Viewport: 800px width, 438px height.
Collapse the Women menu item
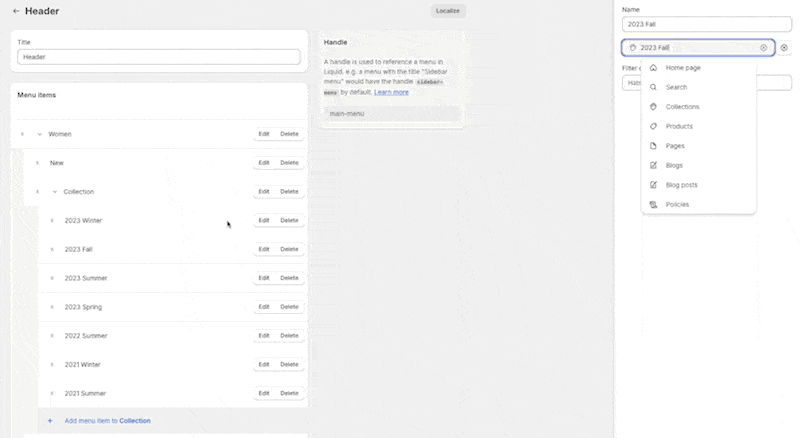click(x=40, y=134)
